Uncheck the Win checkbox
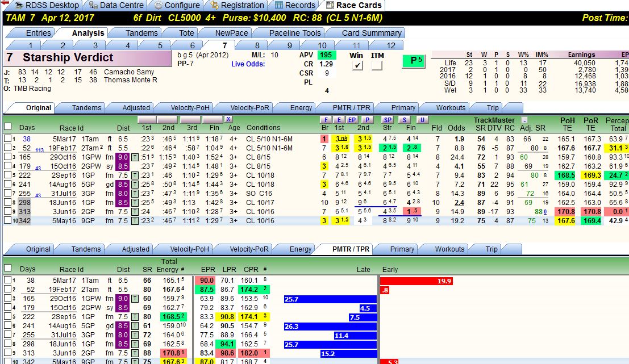This screenshot has width=629, height=364. (x=357, y=65)
